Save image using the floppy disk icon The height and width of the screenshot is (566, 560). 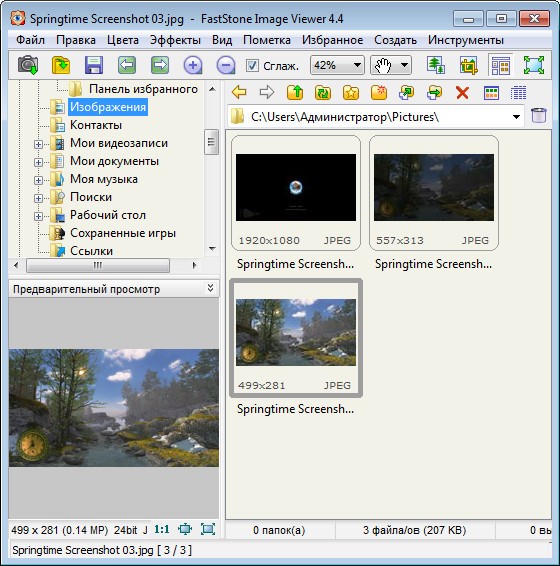click(94, 65)
